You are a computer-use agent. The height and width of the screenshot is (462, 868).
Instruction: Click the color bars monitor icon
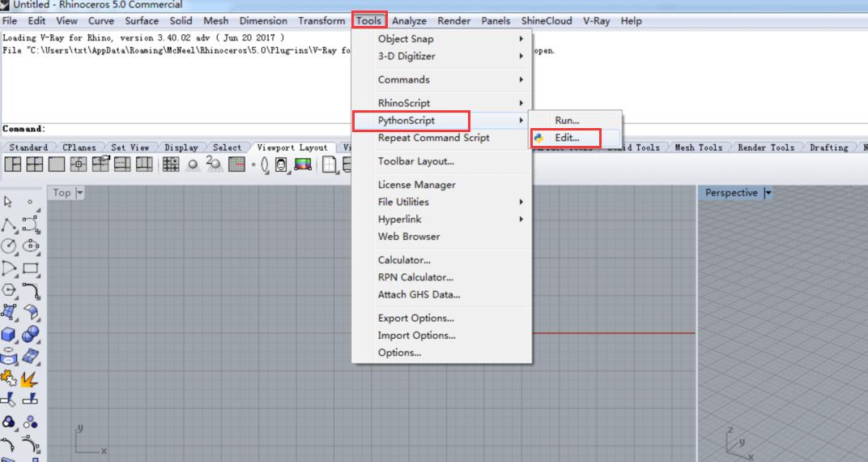tap(303, 164)
